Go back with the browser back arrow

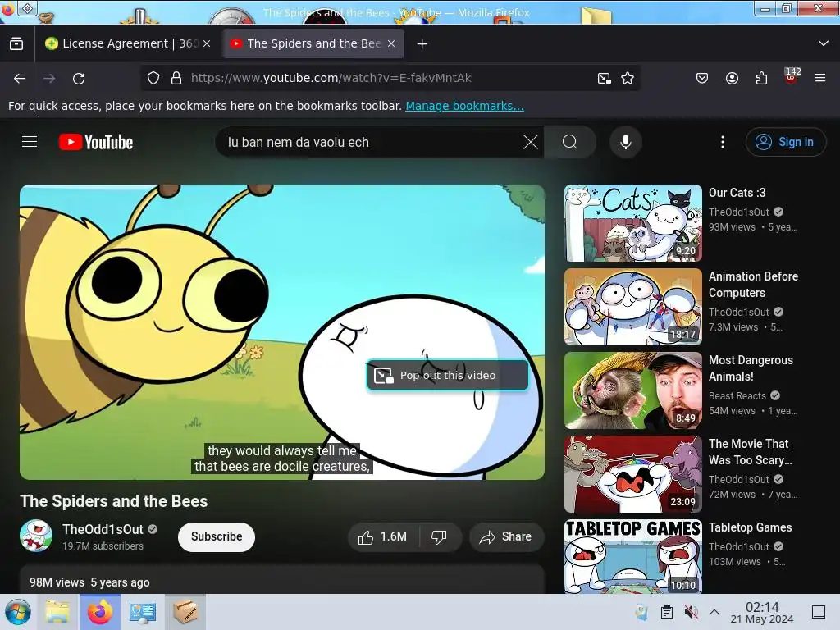pos(20,79)
